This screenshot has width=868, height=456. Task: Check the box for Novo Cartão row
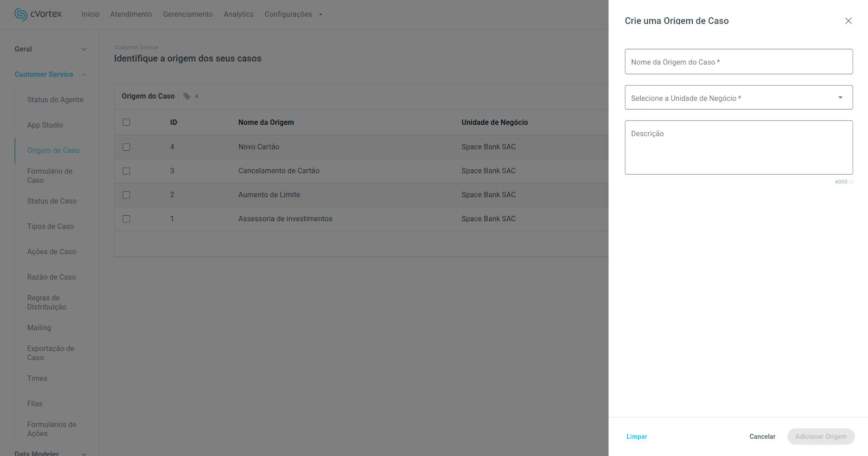coord(126,147)
